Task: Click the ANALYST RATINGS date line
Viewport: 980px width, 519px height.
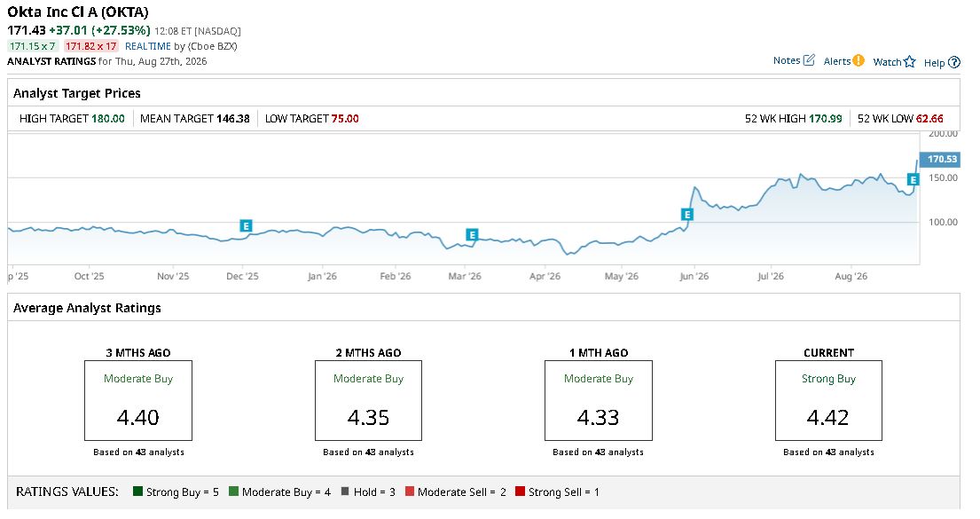Action: click(107, 61)
